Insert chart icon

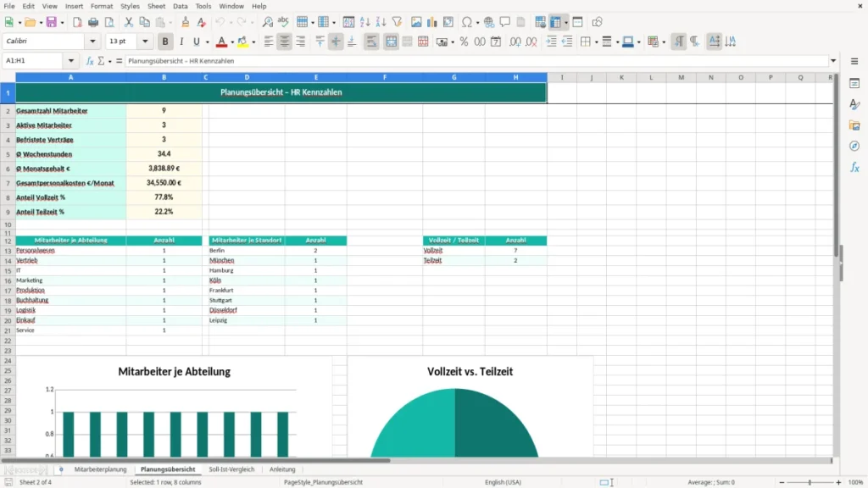pos(432,22)
